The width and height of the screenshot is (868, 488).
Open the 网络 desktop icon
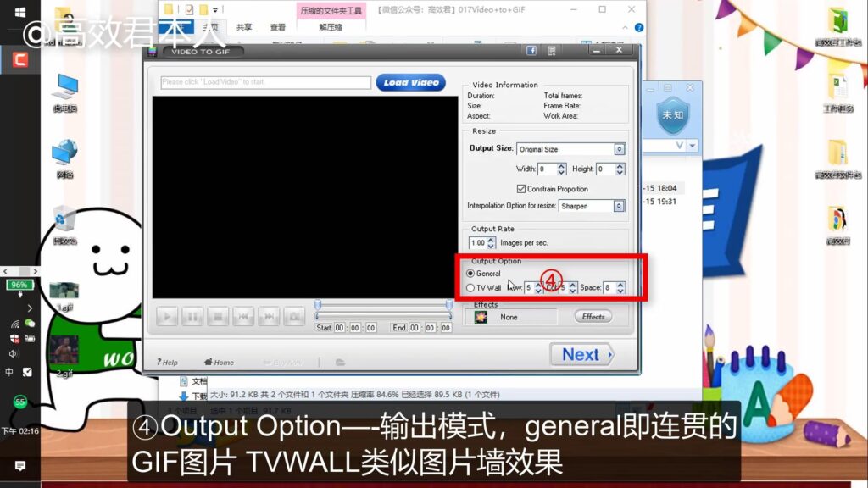click(x=64, y=158)
